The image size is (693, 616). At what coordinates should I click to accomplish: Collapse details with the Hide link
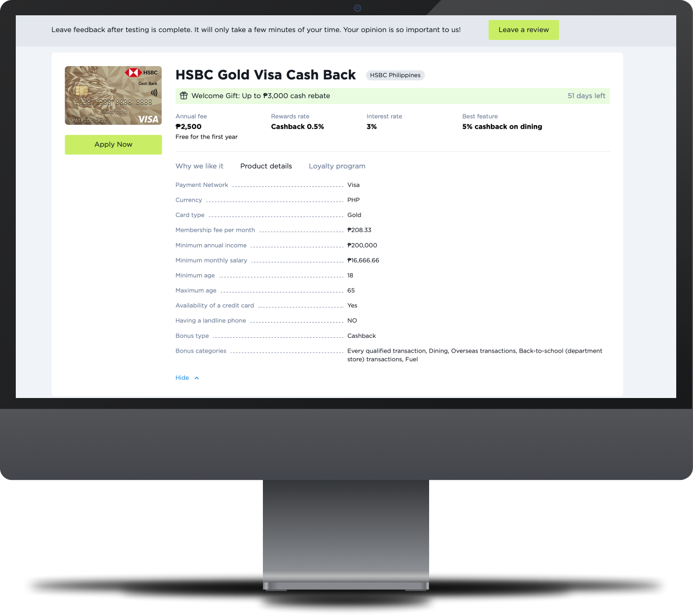tap(182, 378)
